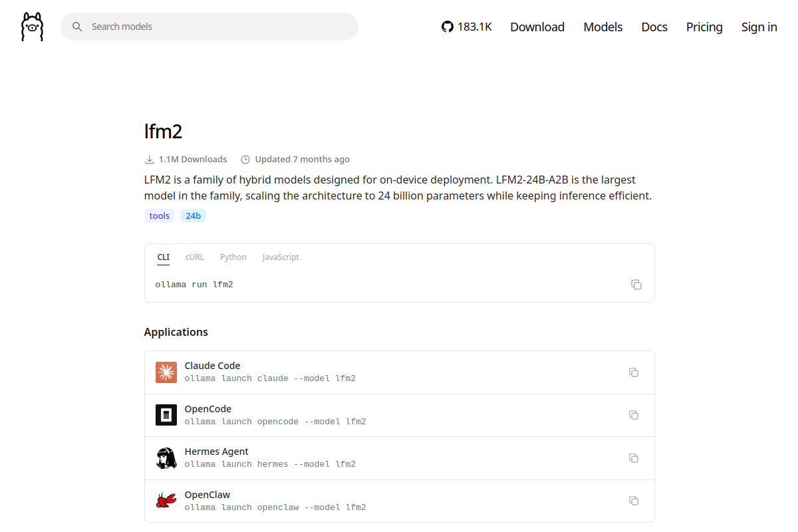Click "ollama launch opencode --model lfm2" text
Viewport: 798px width, 532px height.
click(x=275, y=422)
